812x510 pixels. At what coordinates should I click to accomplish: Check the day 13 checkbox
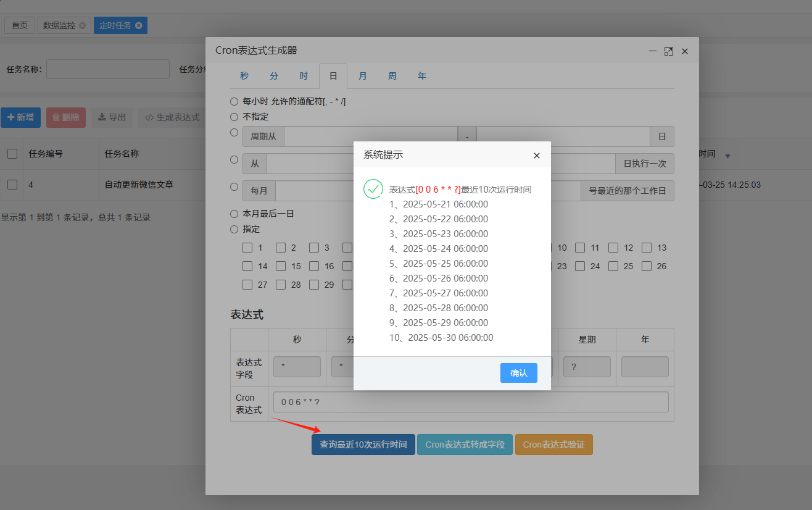tap(647, 248)
